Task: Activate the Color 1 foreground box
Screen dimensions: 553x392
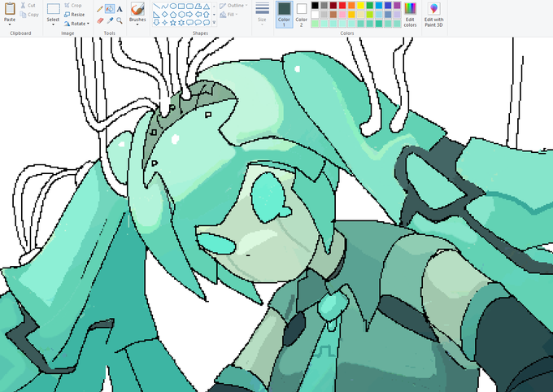Action: [x=284, y=14]
